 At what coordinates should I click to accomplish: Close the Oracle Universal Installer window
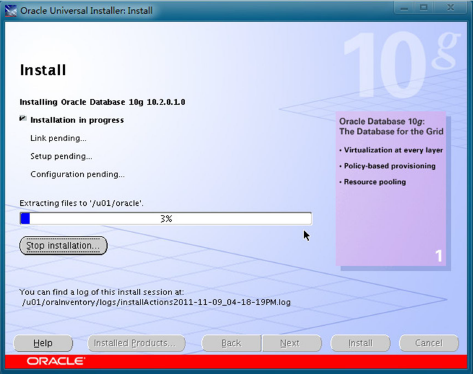(450, 8)
